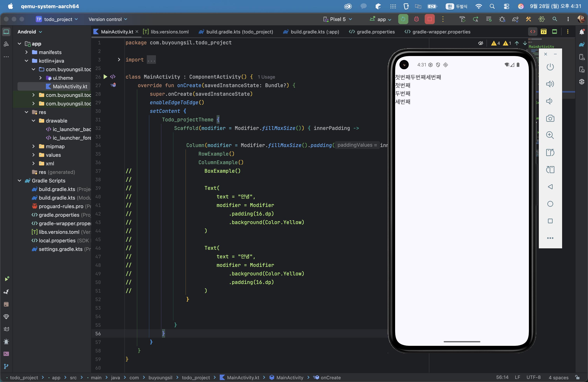Viewport: 588px width, 382px height.
Task: Take emulator screenshot with camera icon
Action: pos(550,118)
